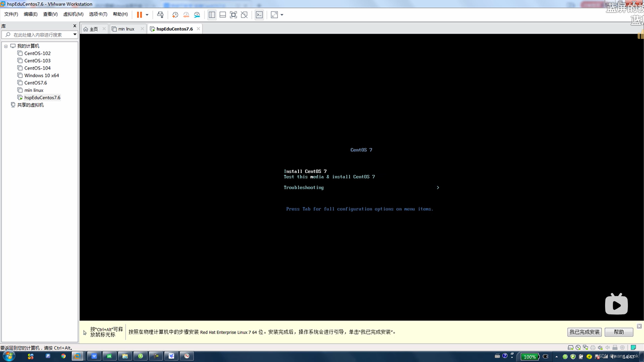The width and height of the screenshot is (644, 362).
Task: Open the library search filter dropdown
Action: coord(75,35)
